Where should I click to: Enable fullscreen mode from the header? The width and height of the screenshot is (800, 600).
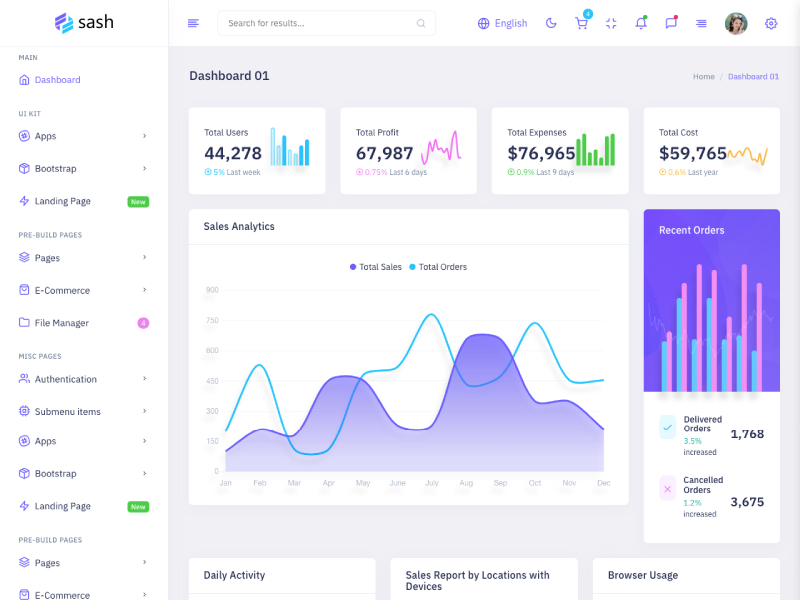tap(611, 23)
